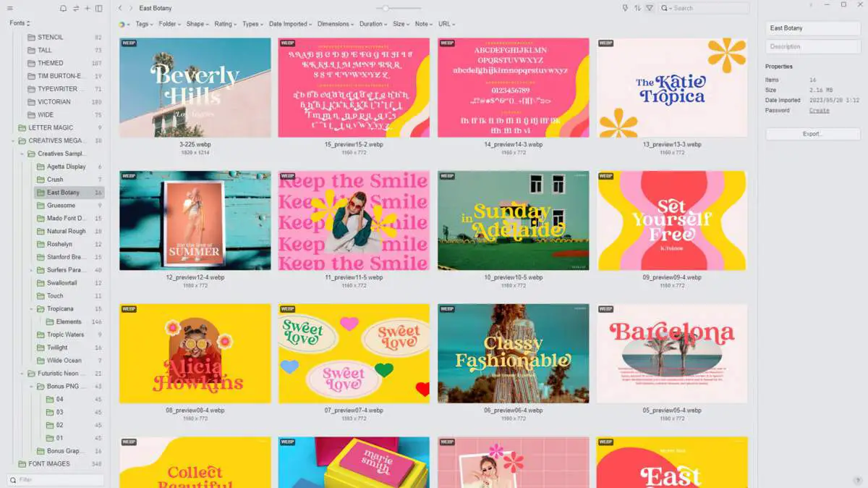Open the Size filter dropdown

401,24
